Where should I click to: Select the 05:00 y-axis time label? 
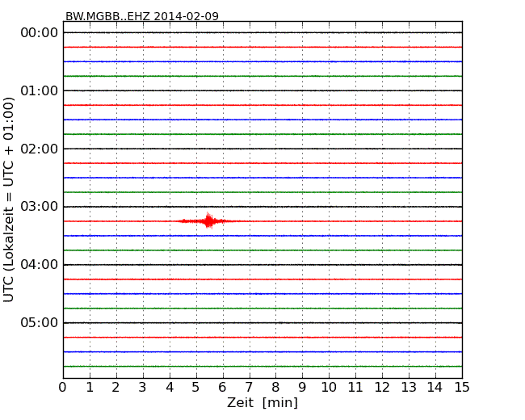tap(40, 322)
